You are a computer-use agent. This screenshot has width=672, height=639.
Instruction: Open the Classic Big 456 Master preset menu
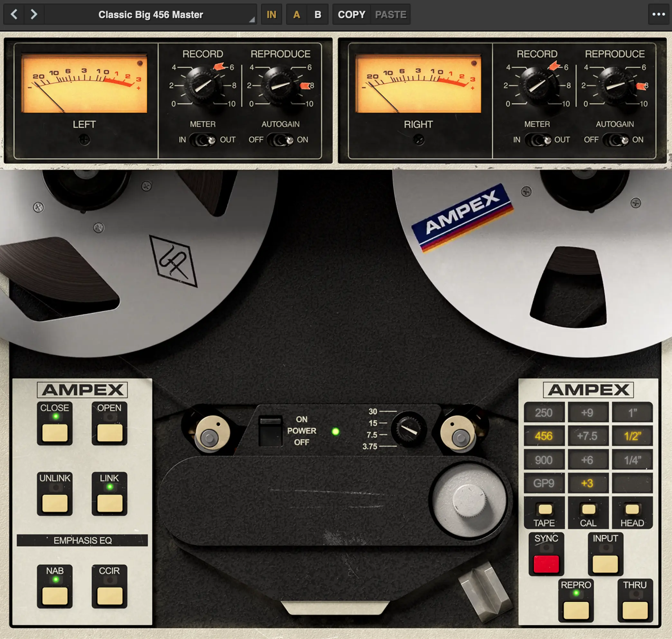(151, 14)
